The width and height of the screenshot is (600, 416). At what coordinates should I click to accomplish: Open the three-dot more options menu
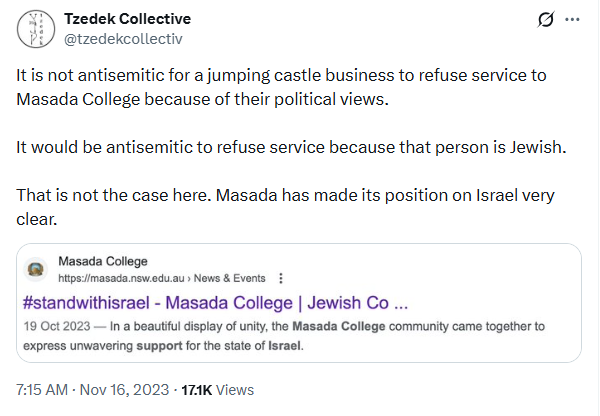(x=572, y=20)
